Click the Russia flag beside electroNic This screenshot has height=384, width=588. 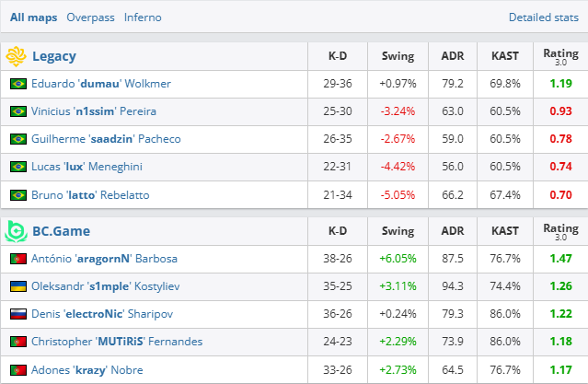point(17,314)
